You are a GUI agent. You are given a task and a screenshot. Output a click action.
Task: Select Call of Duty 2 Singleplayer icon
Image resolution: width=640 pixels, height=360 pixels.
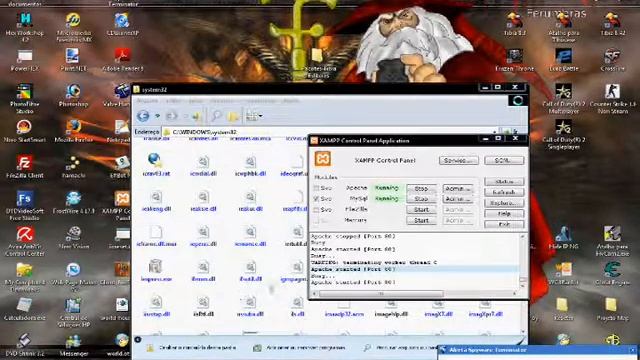pos(563,134)
